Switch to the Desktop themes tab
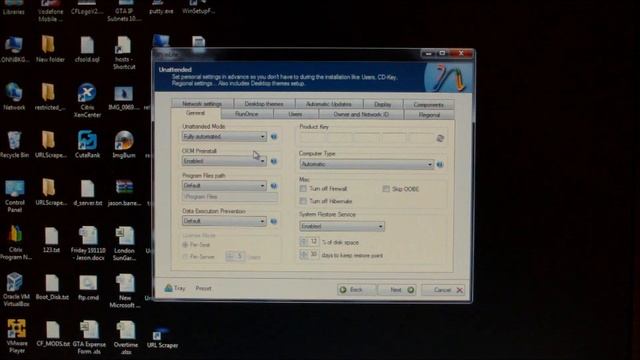This screenshot has width=640, height=360. click(264, 104)
